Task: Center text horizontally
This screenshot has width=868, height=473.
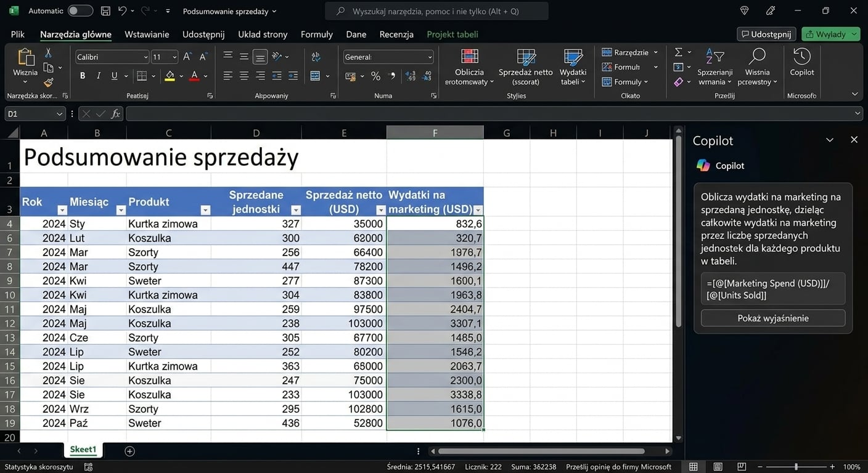Action: [244, 76]
